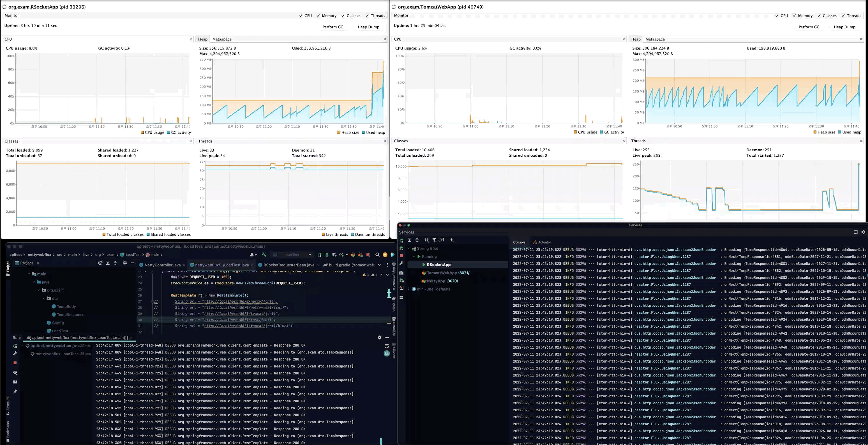Click the red stop icon in Run panel
The height and width of the screenshot is (445, 868).
pos(15,363)
